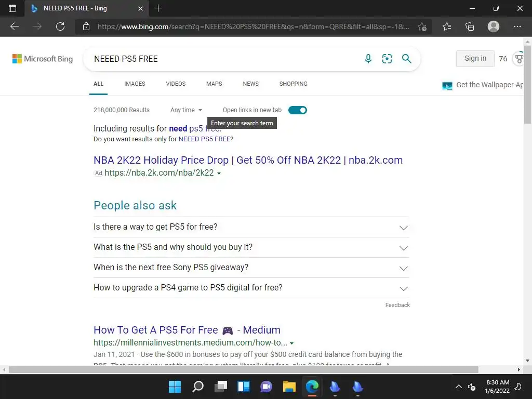Open the notification moon icon in the tray
Screen dimensions: 532x399
[x=518, y=387]
